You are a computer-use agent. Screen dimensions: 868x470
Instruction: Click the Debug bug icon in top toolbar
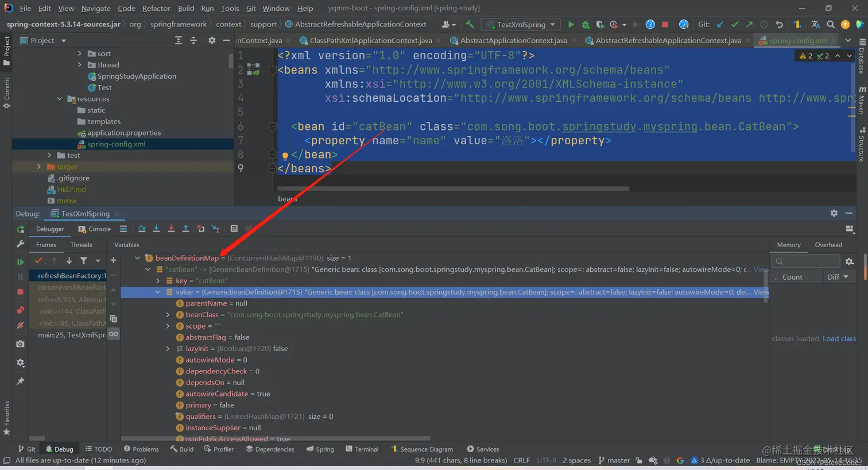coord(586,24)
